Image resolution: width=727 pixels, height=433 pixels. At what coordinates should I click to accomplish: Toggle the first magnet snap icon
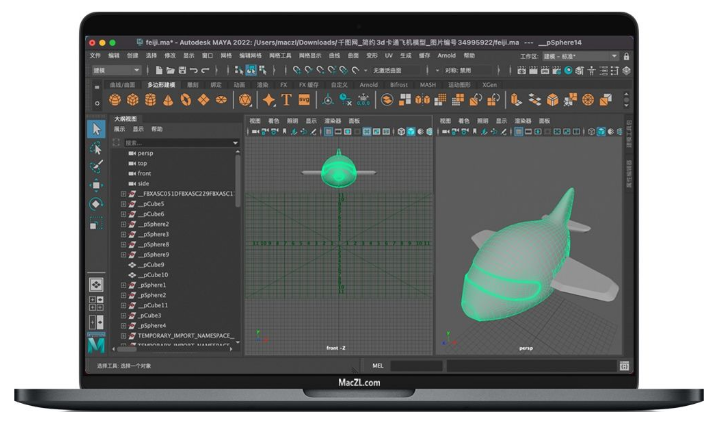297,70
